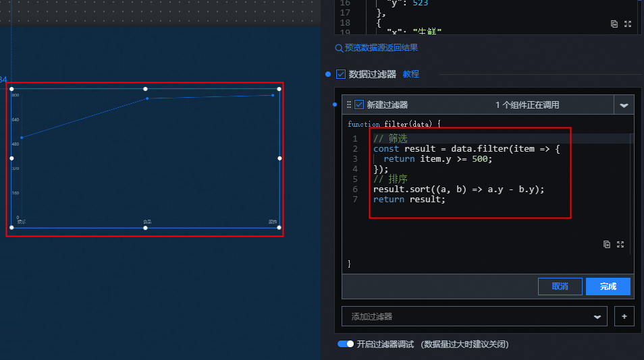Click left-middle resize handle of chart

[x=11, y=158]
